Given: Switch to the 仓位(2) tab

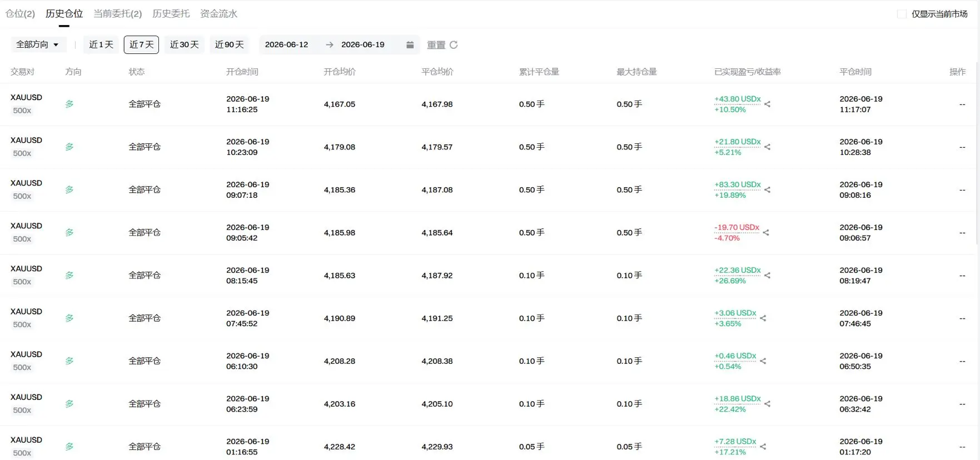Looking at the screenshot, I should (x=20, y=13).
